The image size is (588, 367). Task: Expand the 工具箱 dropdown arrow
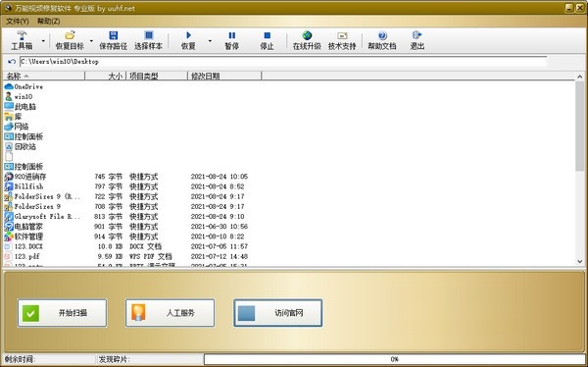[x=43, y=40]
